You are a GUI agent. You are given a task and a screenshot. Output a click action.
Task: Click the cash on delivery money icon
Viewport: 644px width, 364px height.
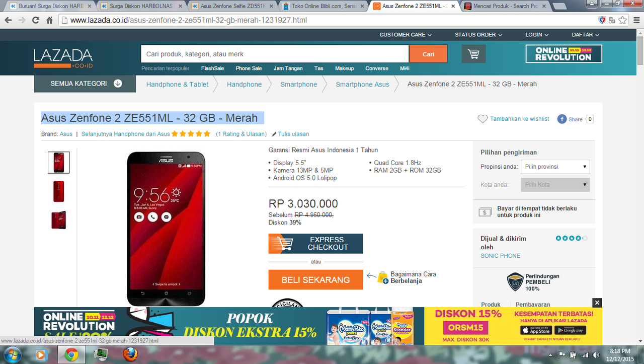point(485,212)
